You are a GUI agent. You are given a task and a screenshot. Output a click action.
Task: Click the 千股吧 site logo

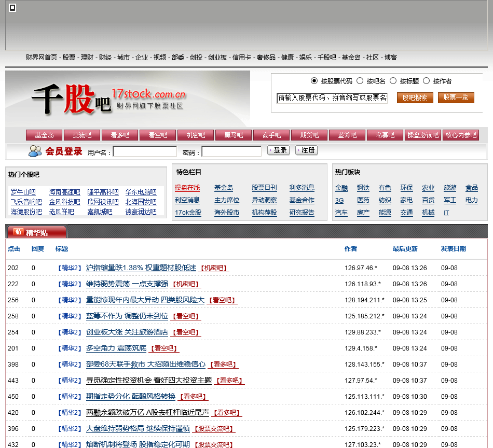click(108, 99)
